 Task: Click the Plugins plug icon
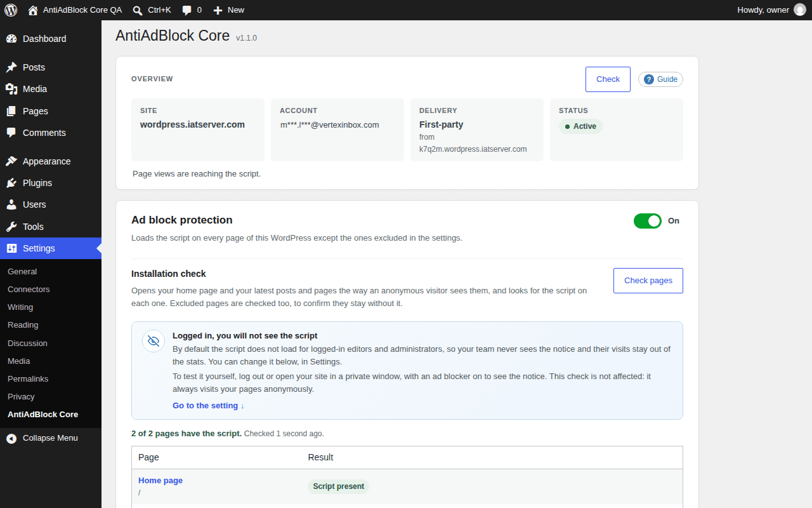[x=11, y=183]
